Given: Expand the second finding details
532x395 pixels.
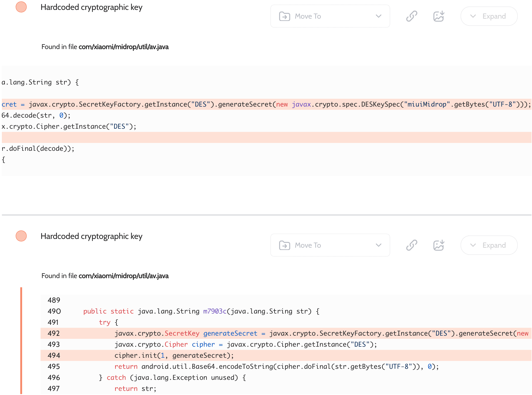Looking at the screenshot, I should (x=489, y=245).
